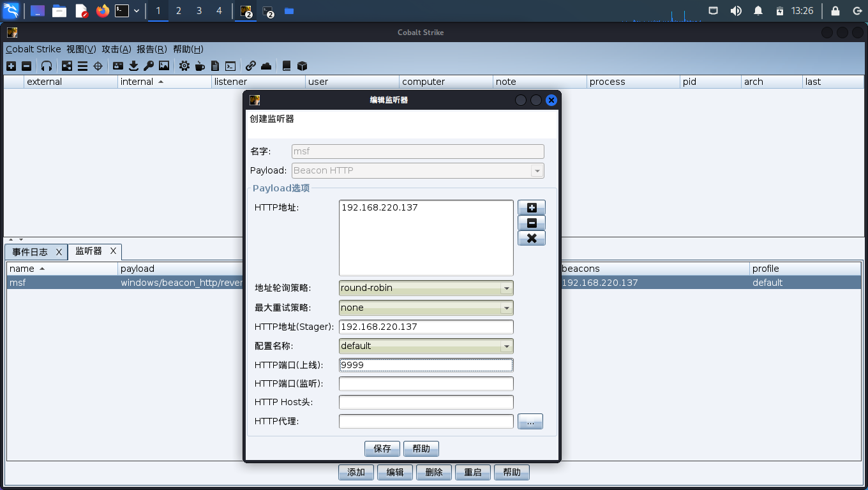
Task: Click the HTTP地址(Stager) input field
Action: point(426,327)
